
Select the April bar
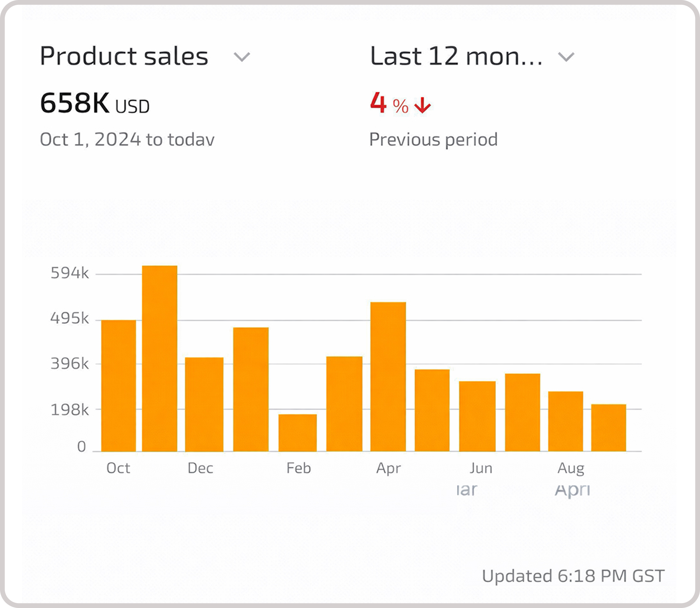388,377
